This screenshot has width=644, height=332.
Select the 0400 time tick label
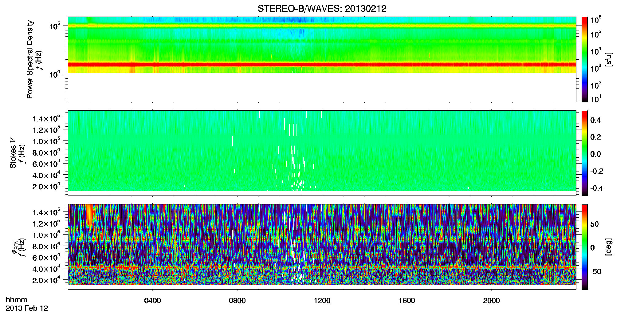pyautogui.click(x=152, y=301)
